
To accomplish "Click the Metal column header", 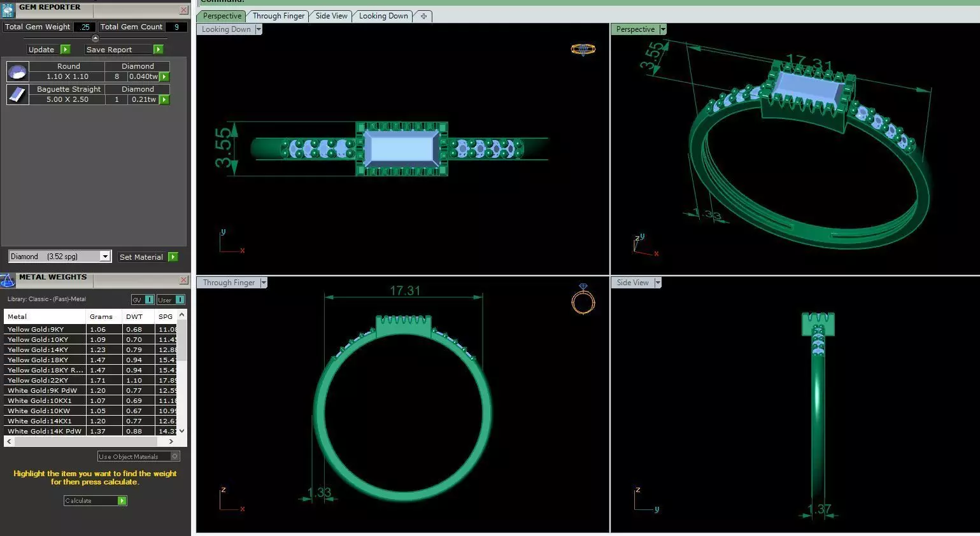I will coord(45,316).
